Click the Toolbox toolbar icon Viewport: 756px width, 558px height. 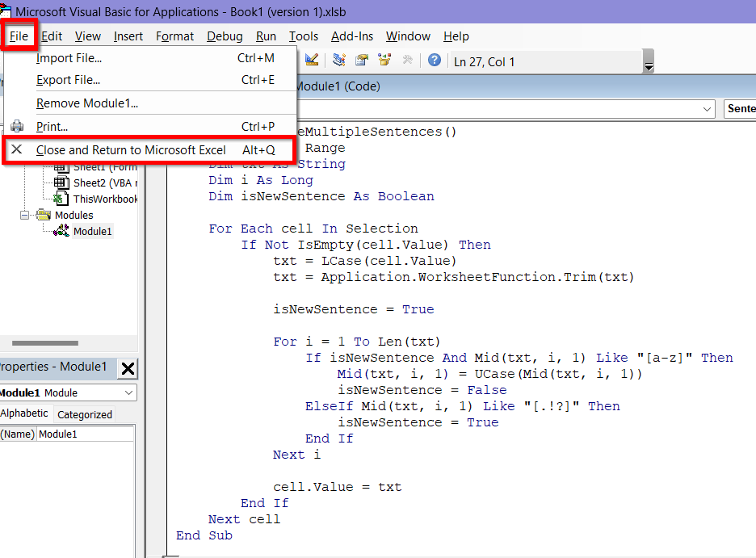407,61
